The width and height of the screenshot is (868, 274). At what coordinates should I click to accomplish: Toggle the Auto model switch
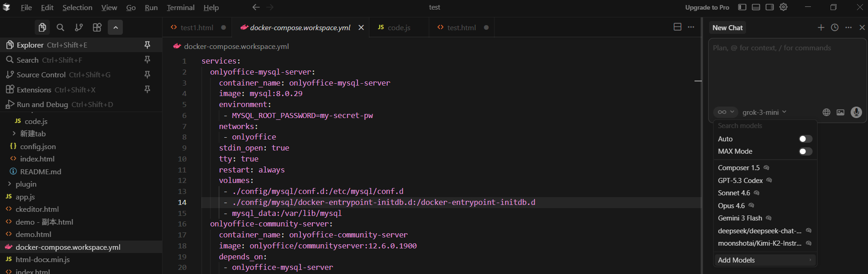[x=805, y=139]
